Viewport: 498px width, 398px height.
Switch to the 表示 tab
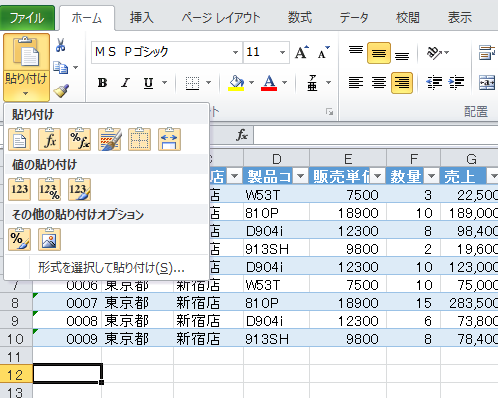coord(460,18)
